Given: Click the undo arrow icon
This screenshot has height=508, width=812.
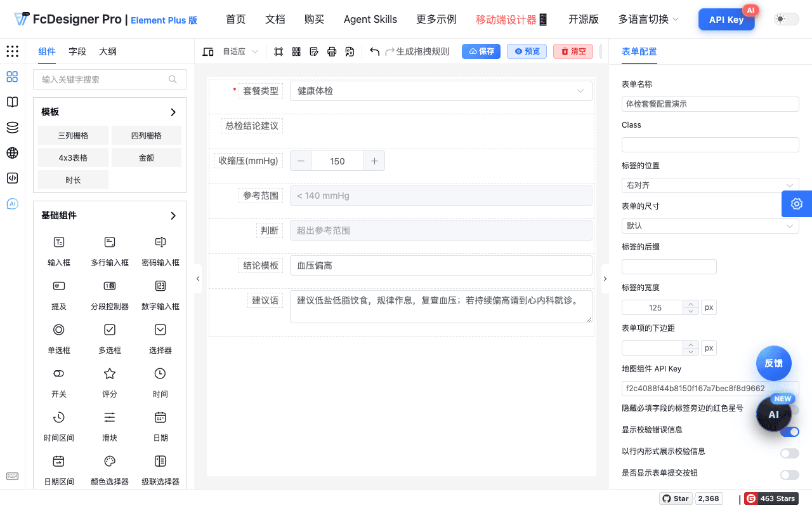Looking at the screenshot, I should tap(374, 51).
